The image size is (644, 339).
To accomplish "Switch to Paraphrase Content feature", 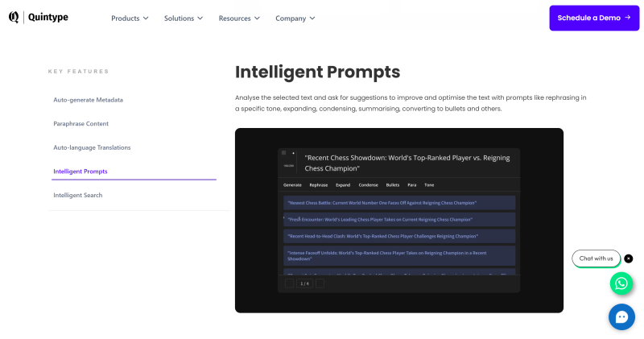I will click(x=81, y=124).
